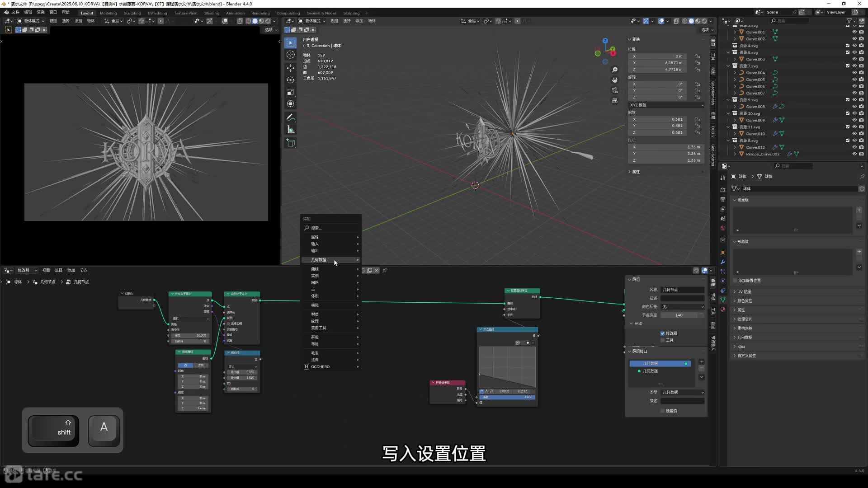The image size is (868, 488).
Task: Check the 添加静置位置 checkbox
Action: pos(735,281)
